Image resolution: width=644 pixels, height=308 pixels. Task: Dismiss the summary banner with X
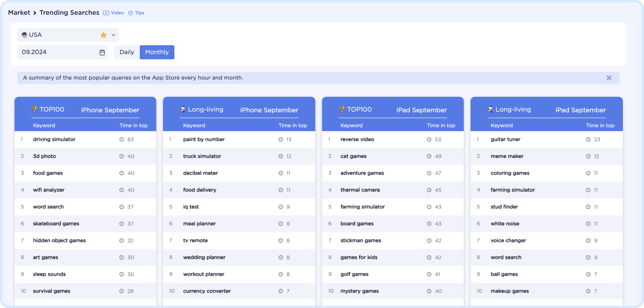pos(609,77)
